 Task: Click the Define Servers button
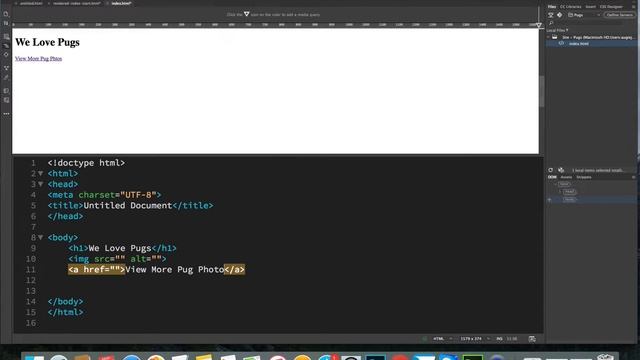click(x=619, y=15)
